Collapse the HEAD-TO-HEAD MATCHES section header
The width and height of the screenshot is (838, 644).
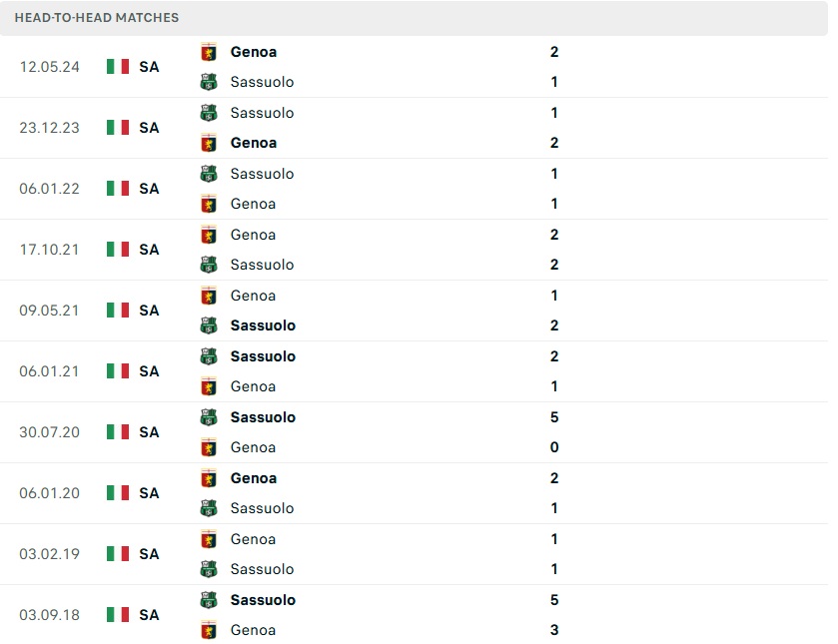click(97, 17)
